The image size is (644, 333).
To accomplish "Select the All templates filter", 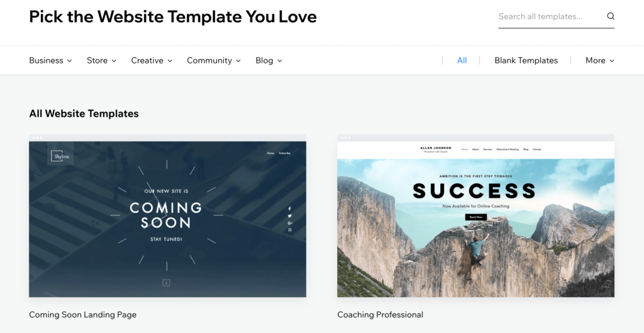I will coord(462,60).
